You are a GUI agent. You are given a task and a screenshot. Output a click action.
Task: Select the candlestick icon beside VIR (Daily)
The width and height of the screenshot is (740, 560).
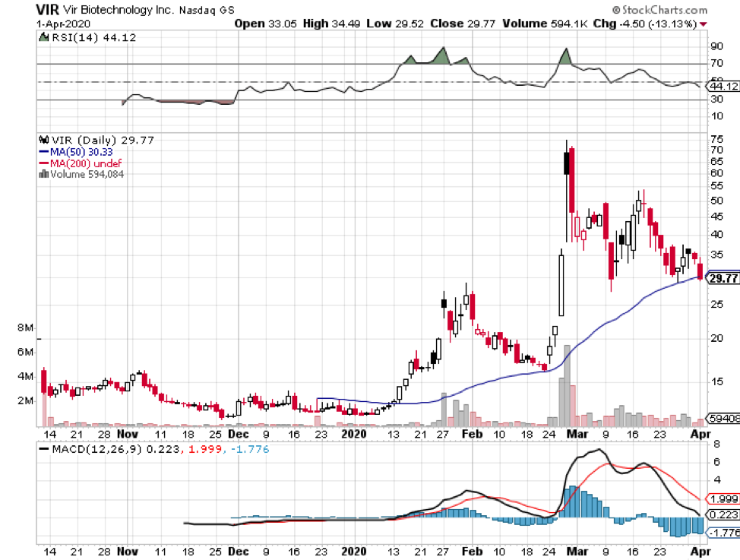(44, 140)
